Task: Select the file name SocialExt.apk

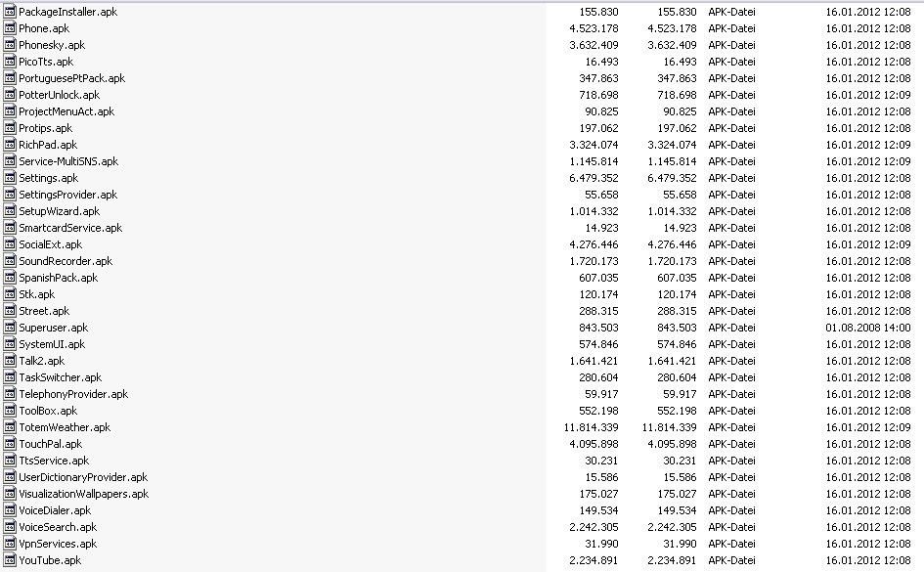Action: [50, 244]
